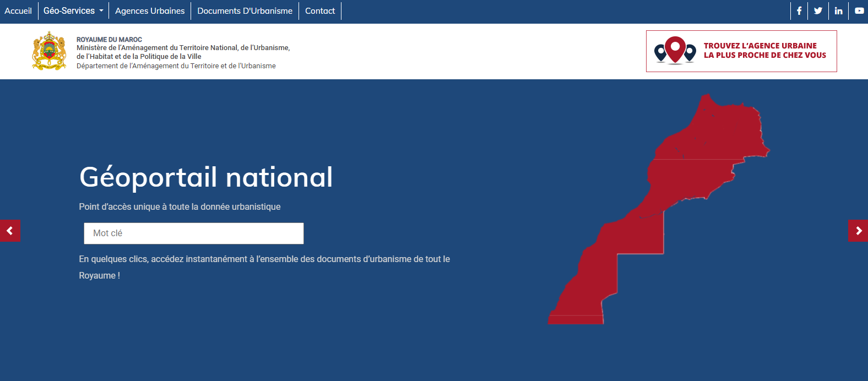
Task: Open the Géo-Services menu label
Action: coord(69,11)
